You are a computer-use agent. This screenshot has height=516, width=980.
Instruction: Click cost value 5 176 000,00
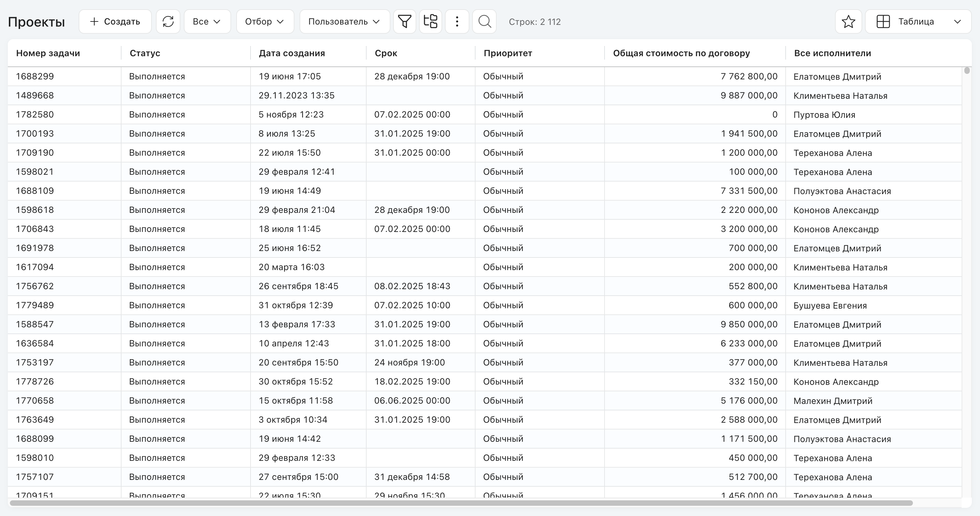pyautogui.click(x=749, y=401)
